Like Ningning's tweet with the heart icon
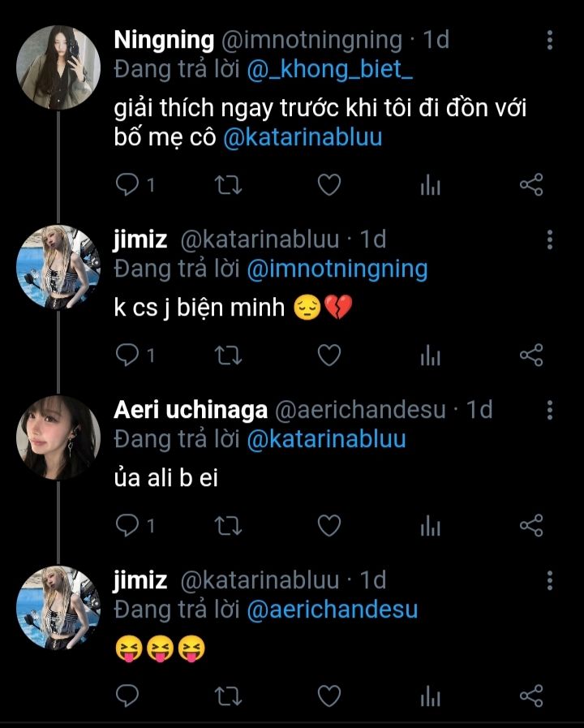Image resolution: width=584 pixels, height=728 pixels. [328, 186]
